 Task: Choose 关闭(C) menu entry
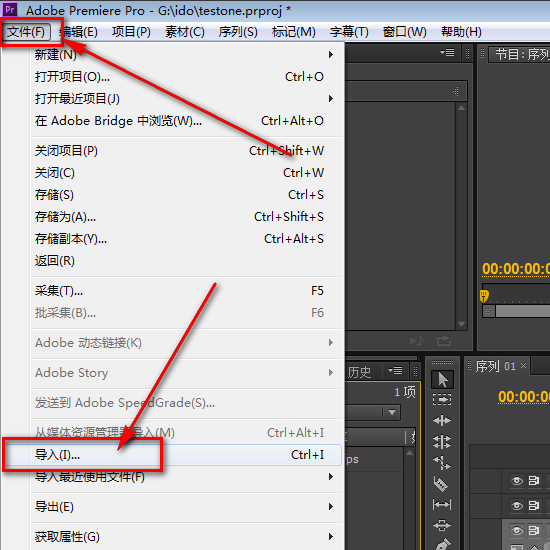click(186, 173)
